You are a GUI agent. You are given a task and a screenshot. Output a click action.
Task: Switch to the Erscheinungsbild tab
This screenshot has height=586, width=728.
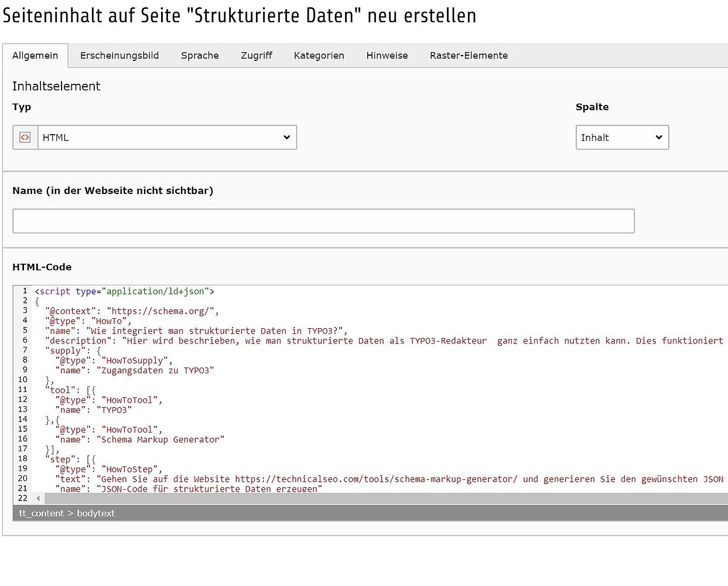pos(119,56)
